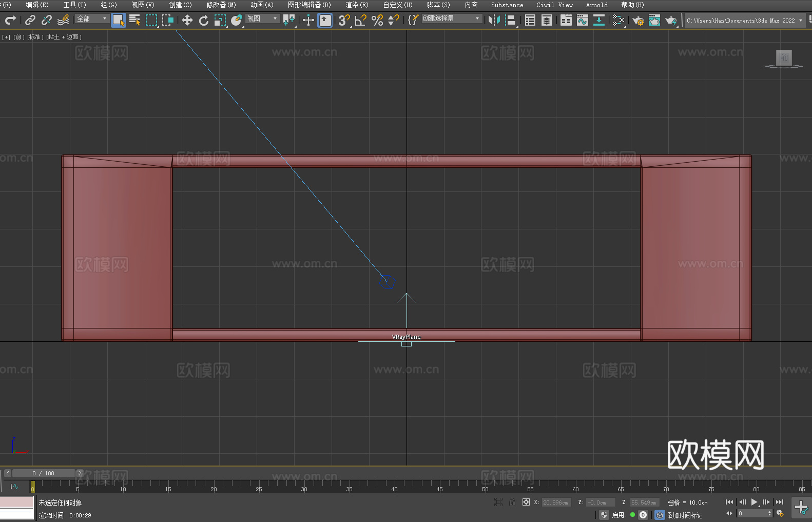Go to start frame
Image resolution: width=812 pixels, height=522 pixels.
pyautogui.click(x=729, y=502)
